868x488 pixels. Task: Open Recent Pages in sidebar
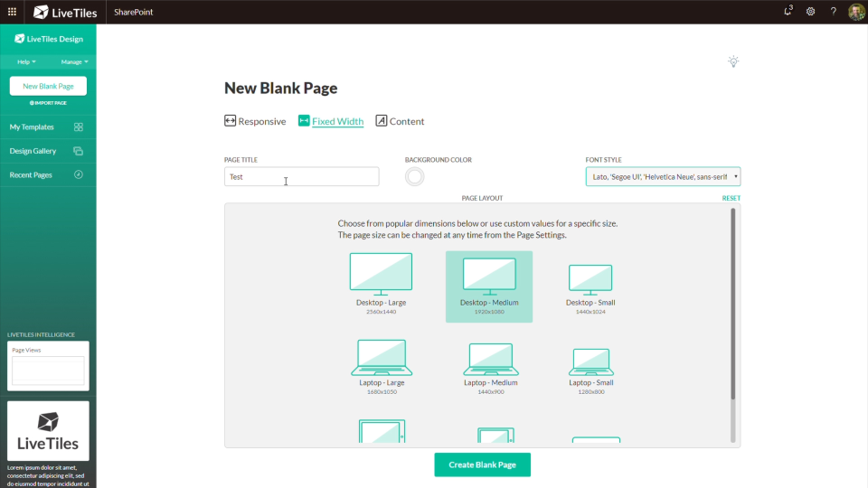point(48,174)
